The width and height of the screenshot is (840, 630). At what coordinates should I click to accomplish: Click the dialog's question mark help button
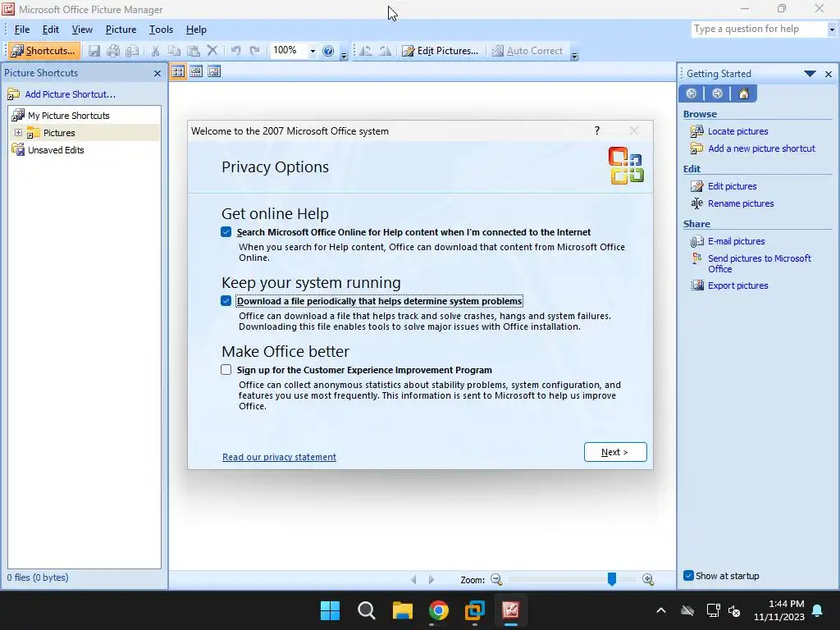pyautogui.click(x=597, y=130)
